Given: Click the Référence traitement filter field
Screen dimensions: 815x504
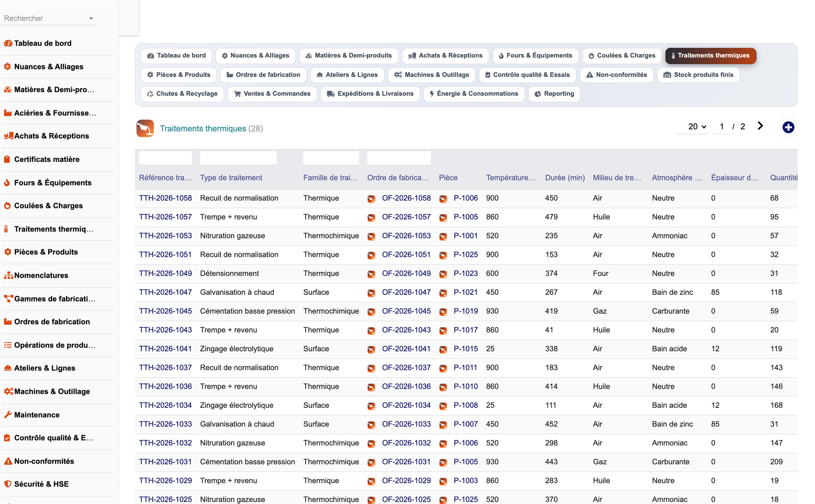Looking at the screenshot, I should click(x=165, y=158).
